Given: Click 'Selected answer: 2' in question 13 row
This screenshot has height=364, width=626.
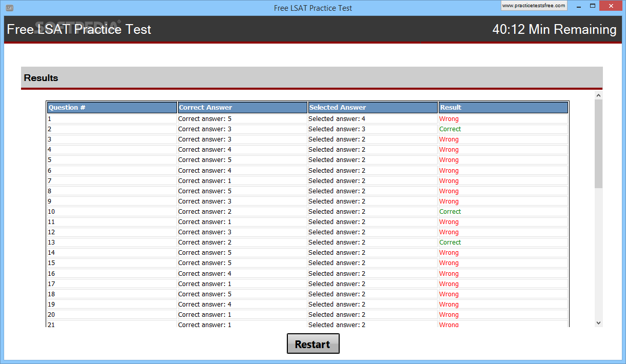Looking at the screenshot, I should 337,242.
